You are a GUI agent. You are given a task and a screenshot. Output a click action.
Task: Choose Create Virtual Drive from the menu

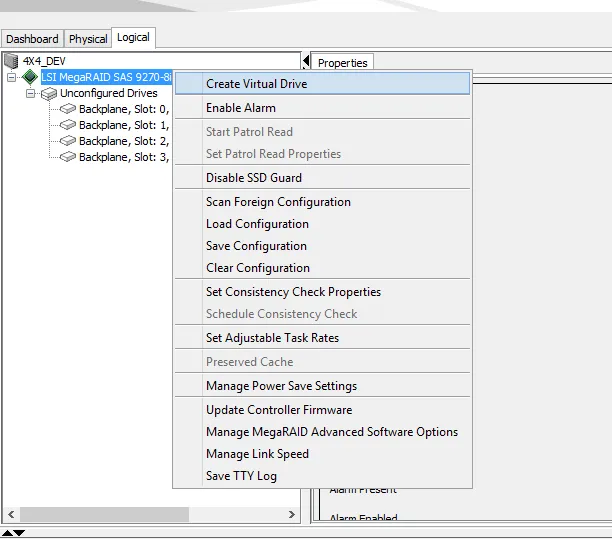point(322,84)
